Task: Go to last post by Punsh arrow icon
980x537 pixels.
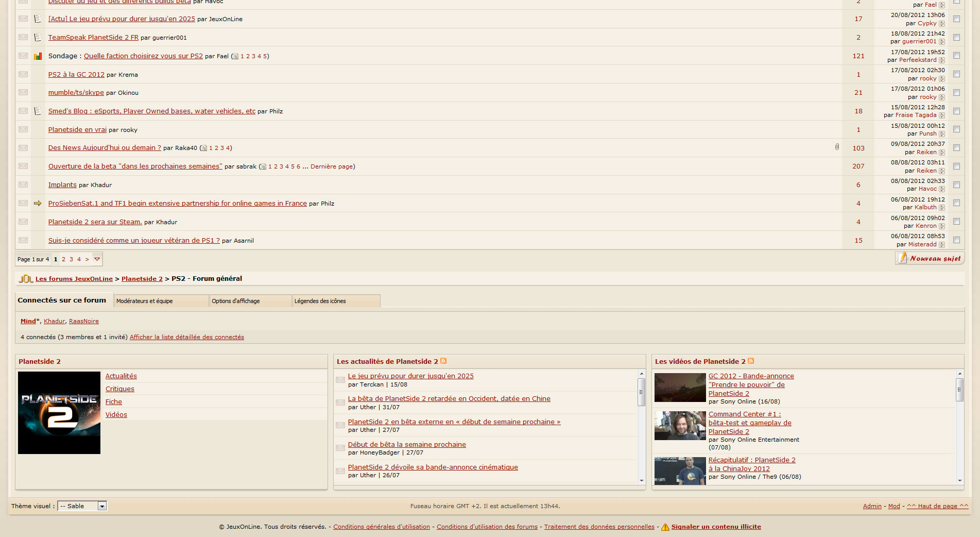Action: pyautogui.click(x=942, y=134)
